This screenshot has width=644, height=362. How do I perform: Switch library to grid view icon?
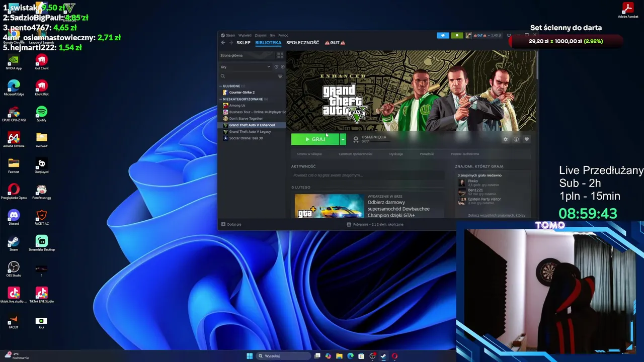(x=280, y=55)
